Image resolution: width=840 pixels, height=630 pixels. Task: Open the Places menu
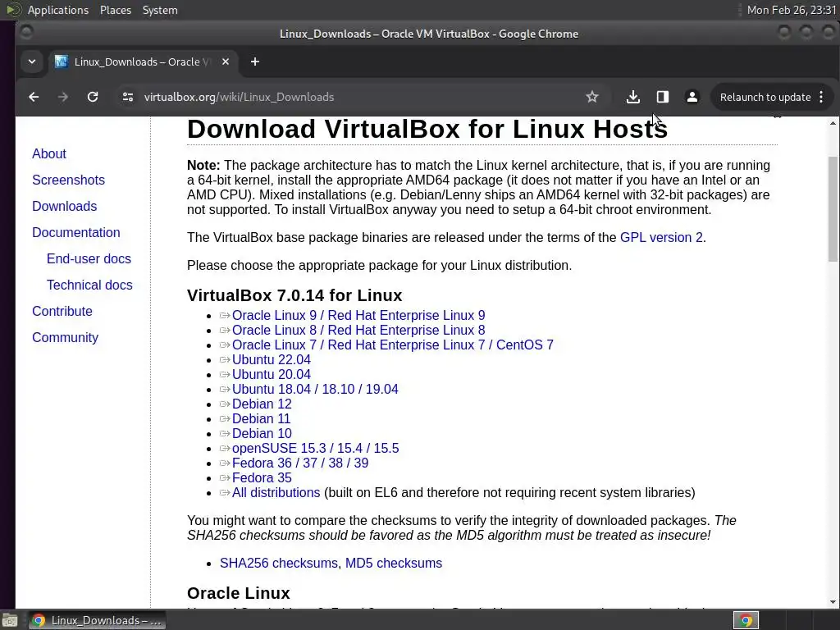point(116,10)
